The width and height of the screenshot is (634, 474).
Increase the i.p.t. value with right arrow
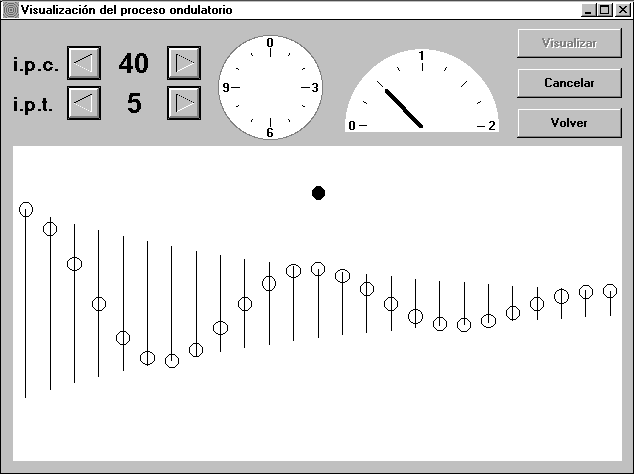coord(184,103)
